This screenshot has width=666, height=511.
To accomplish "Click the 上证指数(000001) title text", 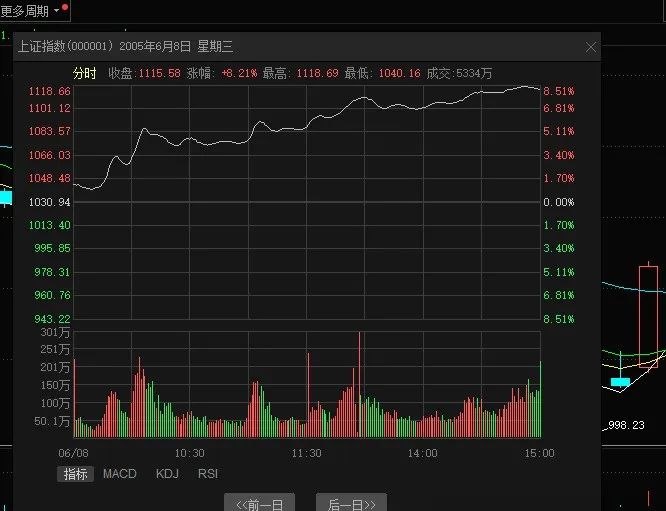I will pos(66,46).
